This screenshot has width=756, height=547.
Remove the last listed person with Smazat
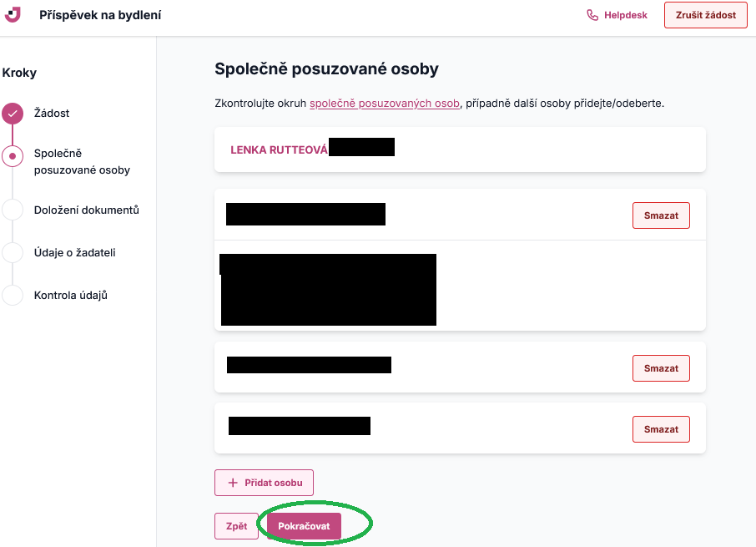tap(661, 429)
